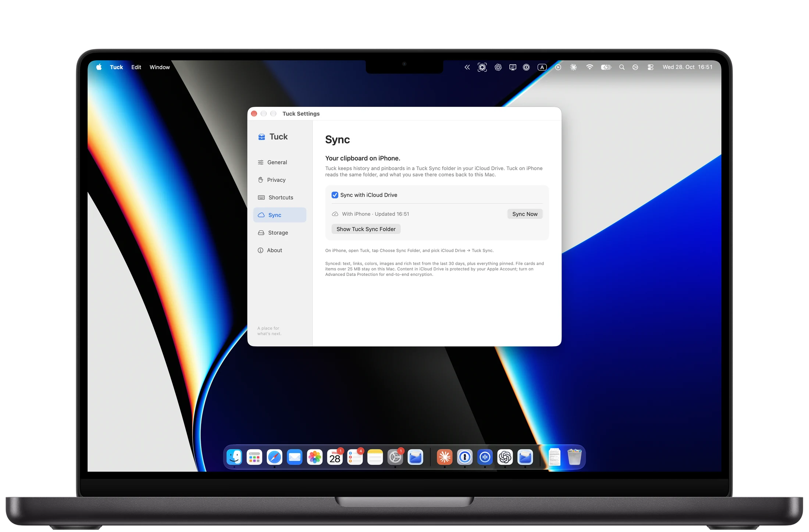The height and width of the screenshot is (532, 809).
Task: Open System Settings from the Dock
Action: coord(395,457)
